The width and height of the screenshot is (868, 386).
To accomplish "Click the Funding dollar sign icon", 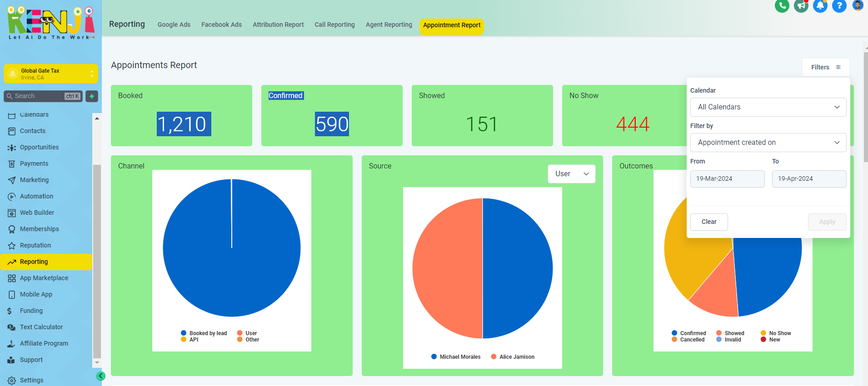I will point(10,311).
